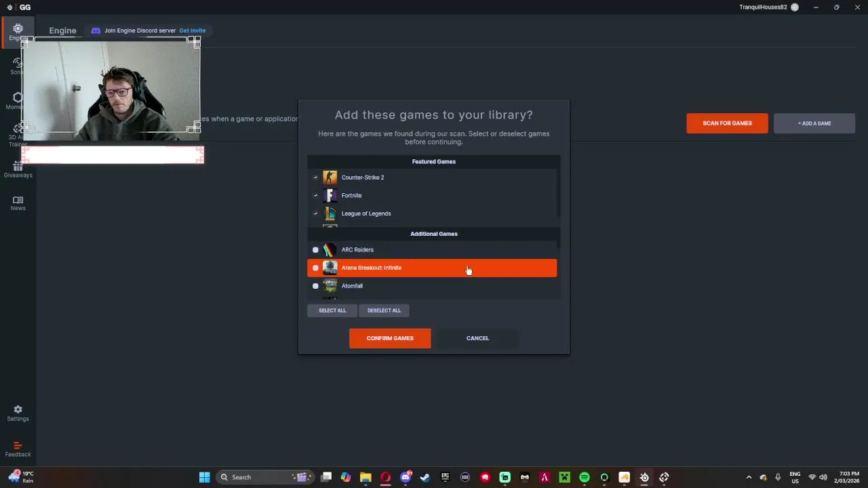The height and width of the screenshot is (488, 868).
Task: Uncheck the Counter-Strike 2 checkbox
Action: pyautogui.click(x=315, y=178)
